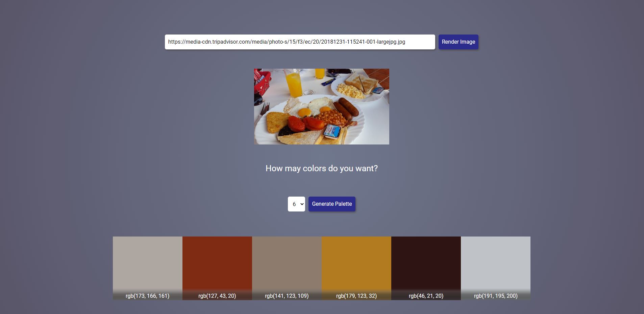Click the rgb(191, 195, 200) label text
644x314 pixels.
[x=496, y=296]
